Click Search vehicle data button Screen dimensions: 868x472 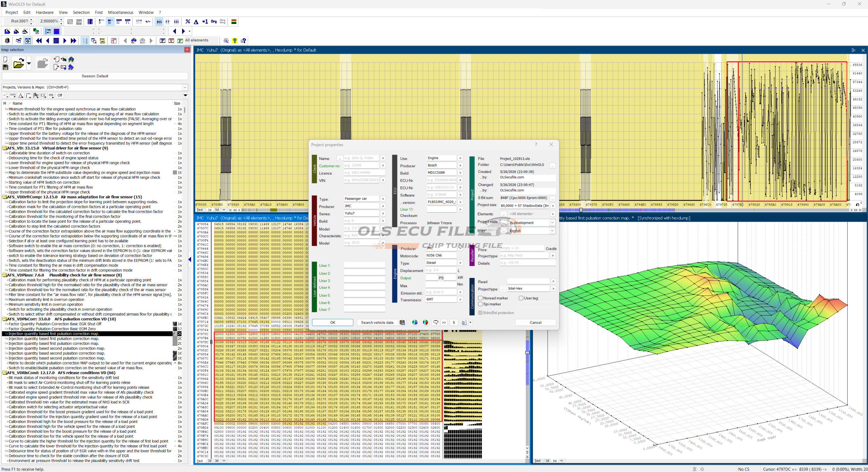[377, 322]
